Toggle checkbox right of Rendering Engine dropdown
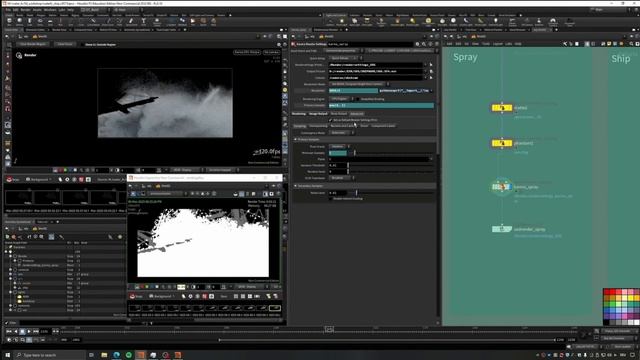The height and width of the screenshot is (360, 640). point(358,99)
